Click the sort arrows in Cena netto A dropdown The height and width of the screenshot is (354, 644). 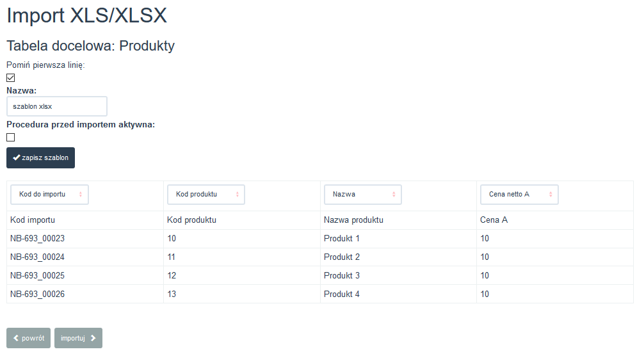(x=551, y=194)
